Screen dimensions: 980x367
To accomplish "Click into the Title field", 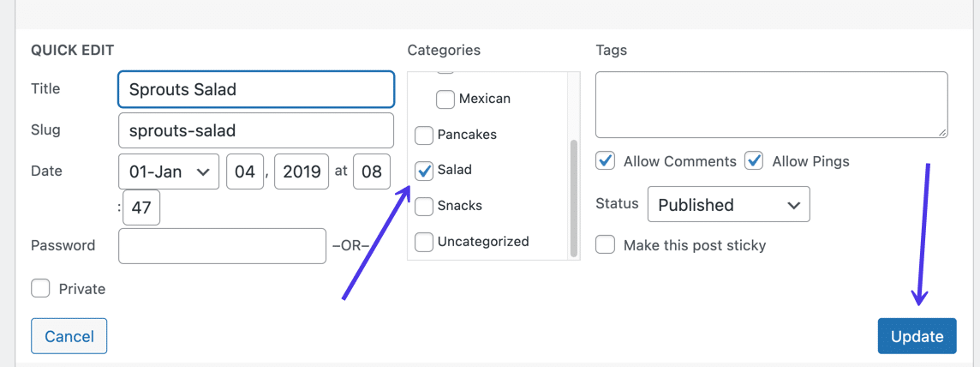I will click(x=255, y=89).
